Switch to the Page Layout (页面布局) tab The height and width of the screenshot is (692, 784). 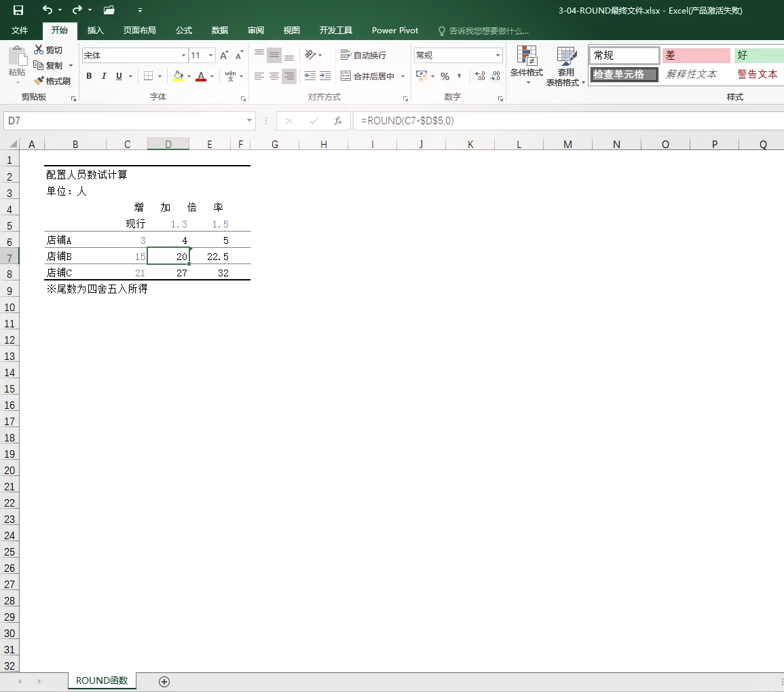[140, 31]
